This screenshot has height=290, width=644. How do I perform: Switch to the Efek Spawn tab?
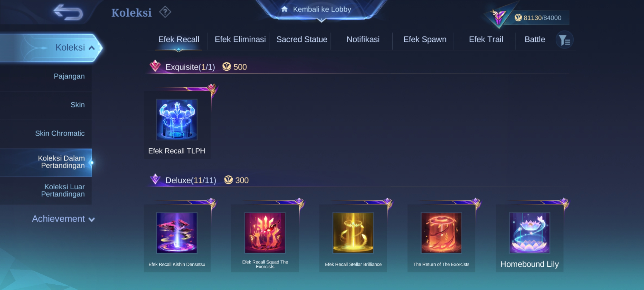tap(425, 39)
